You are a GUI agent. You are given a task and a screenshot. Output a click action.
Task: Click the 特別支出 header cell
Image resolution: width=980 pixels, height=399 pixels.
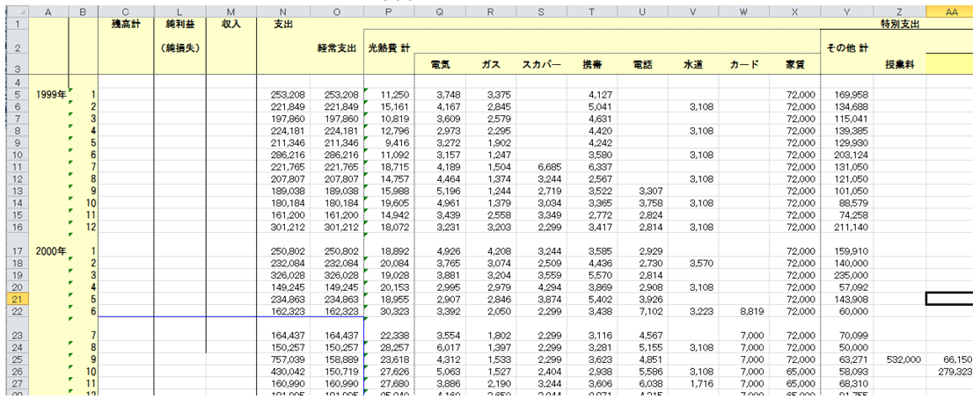[x=899, y=24]
